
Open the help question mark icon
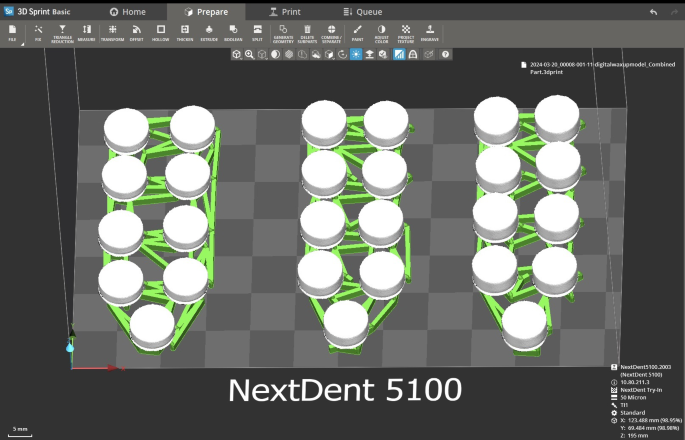click(445, 55)
